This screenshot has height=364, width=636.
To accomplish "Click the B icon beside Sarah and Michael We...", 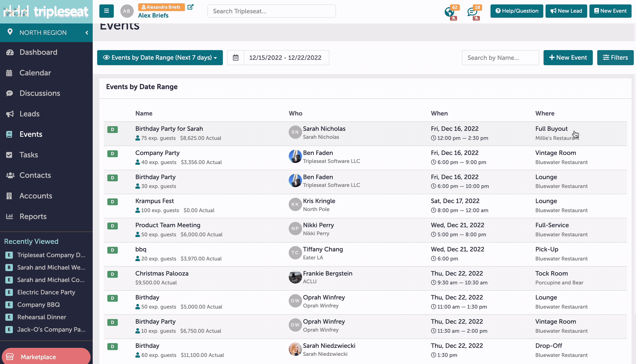I will (x=9, y=267).
